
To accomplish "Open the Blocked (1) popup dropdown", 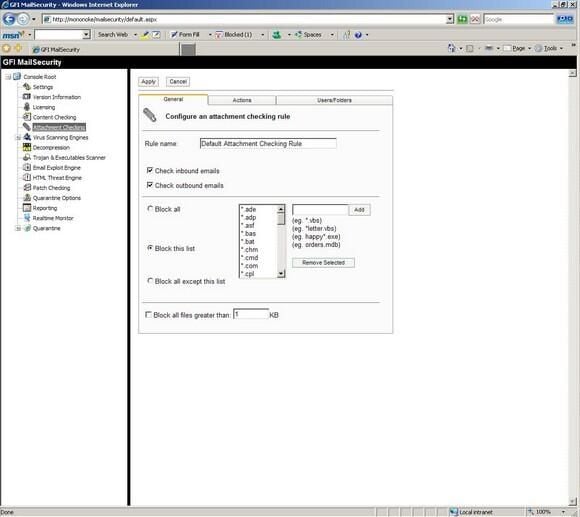I will 263,35.
